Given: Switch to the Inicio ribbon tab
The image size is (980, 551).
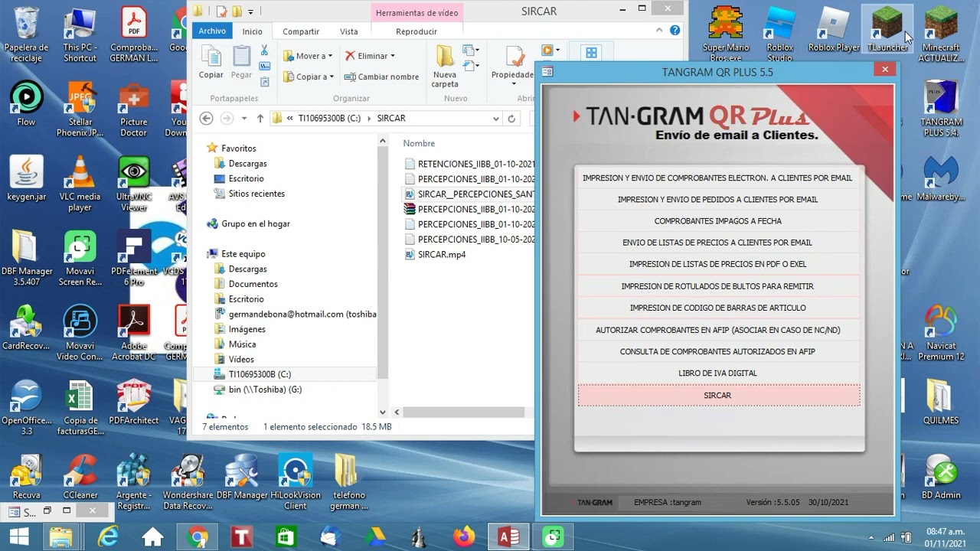Looking at the screenshot, I should point(252,31).
